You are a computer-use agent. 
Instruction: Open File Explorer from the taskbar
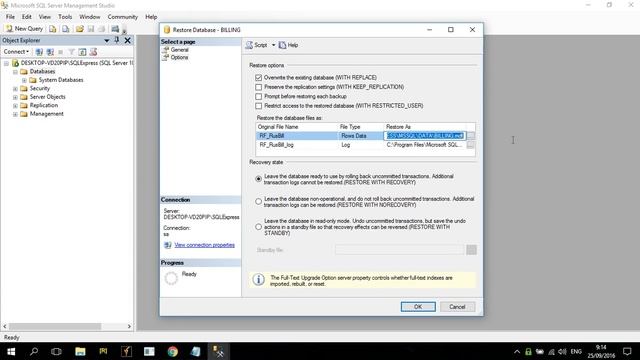(x=80, y=351)
